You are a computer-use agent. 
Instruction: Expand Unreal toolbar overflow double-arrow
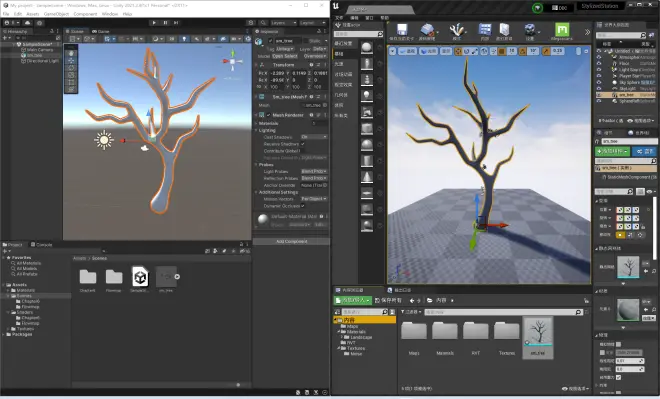[x=587, y=32]
